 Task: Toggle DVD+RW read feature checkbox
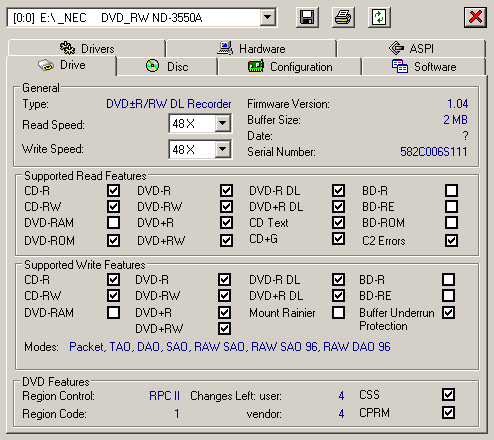point(226,240)
